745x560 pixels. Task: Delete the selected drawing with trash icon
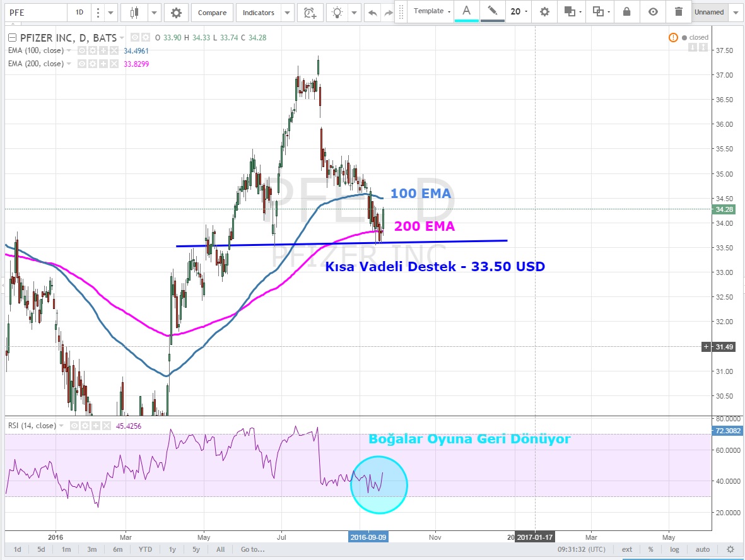click(678, 11)
